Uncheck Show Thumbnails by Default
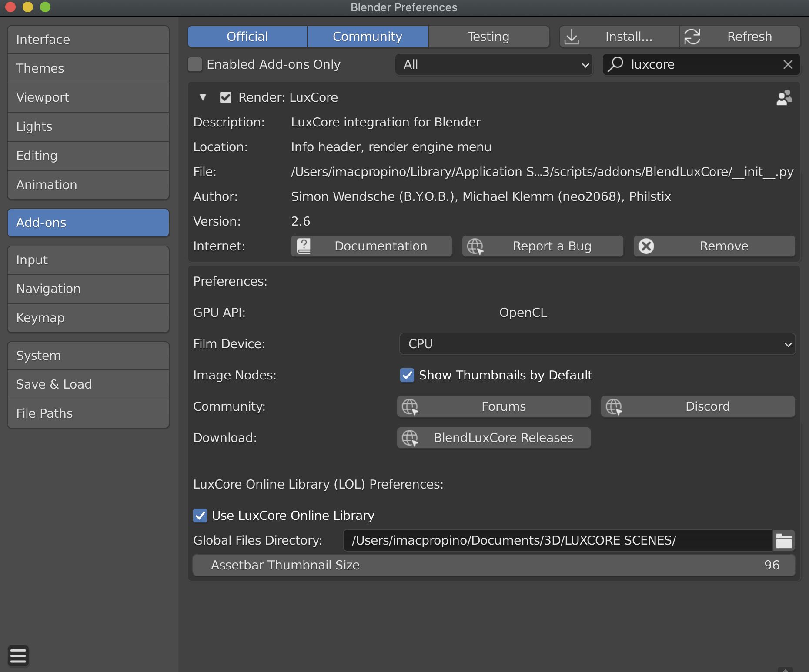 coord(407,375)
